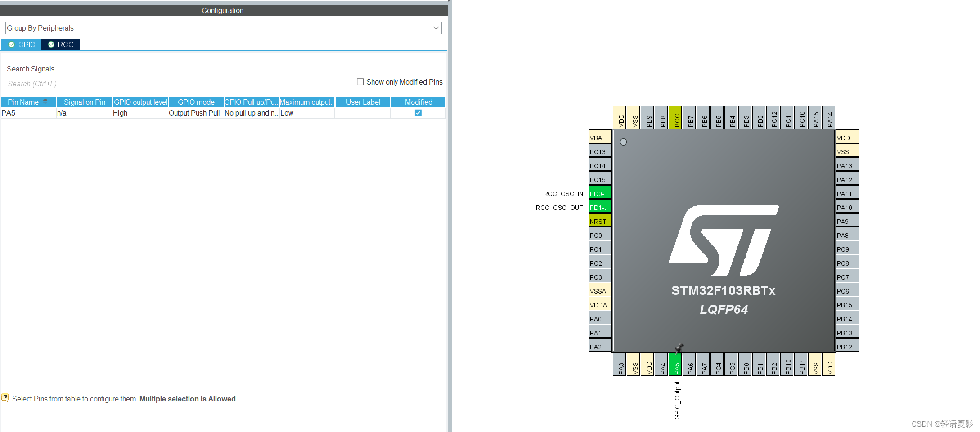This screenshot has height=432, width=980.
Task: Open the Group By Peripherals dropdown
Action: point(223,28)
